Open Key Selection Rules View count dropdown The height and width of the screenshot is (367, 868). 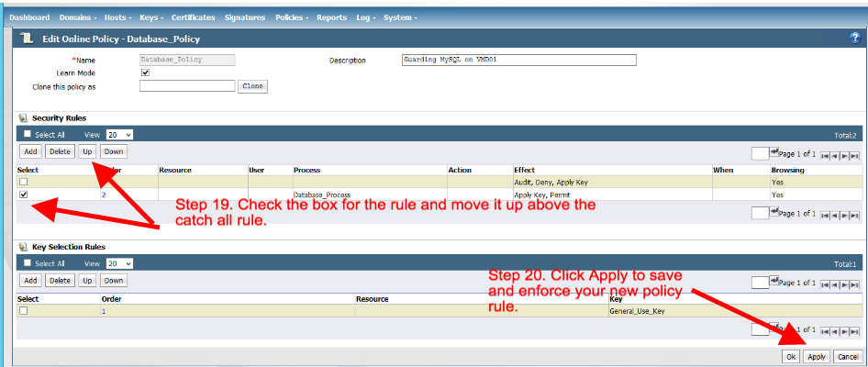coord(119,262)
